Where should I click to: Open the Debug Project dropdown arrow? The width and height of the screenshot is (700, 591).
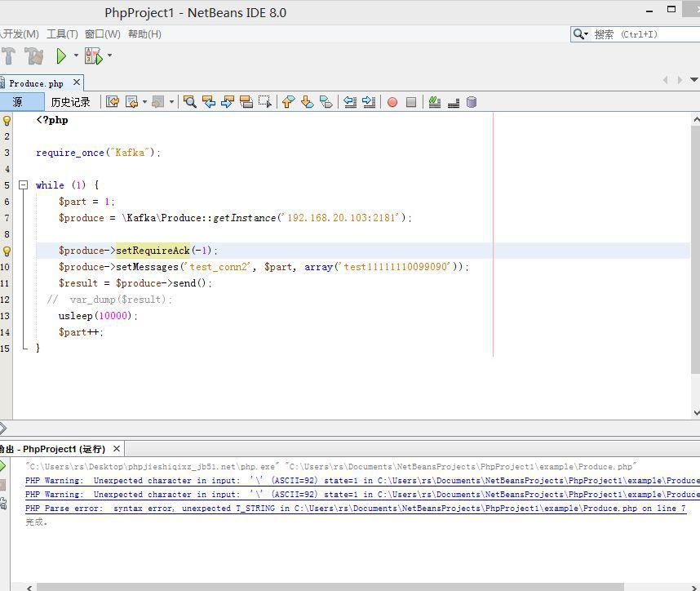click(109, 56)
